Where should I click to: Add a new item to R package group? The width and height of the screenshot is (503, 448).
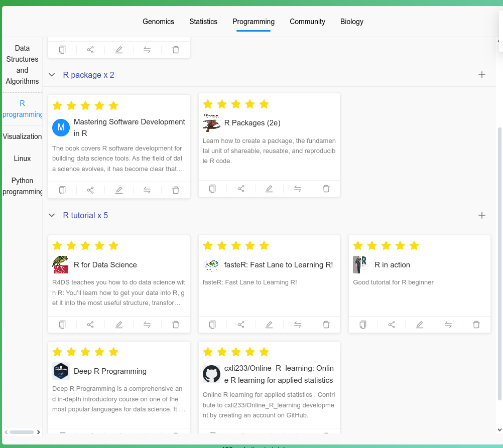click(x=482, y=75)
